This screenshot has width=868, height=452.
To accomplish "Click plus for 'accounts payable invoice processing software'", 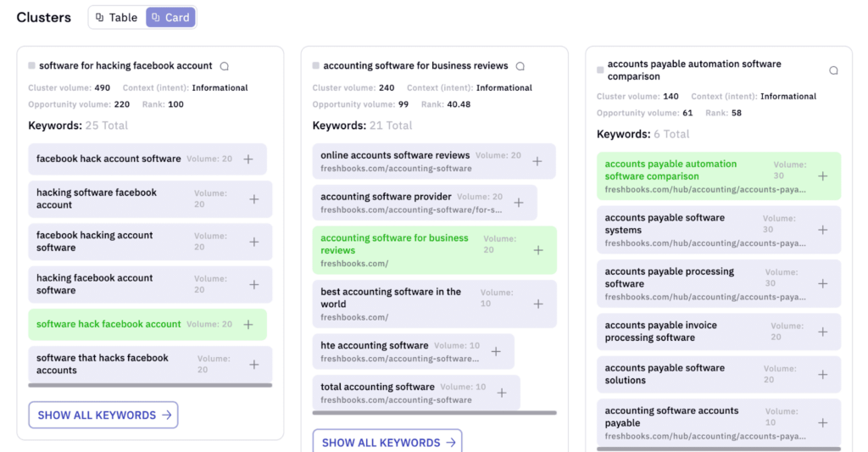I will tap(822, 332).
